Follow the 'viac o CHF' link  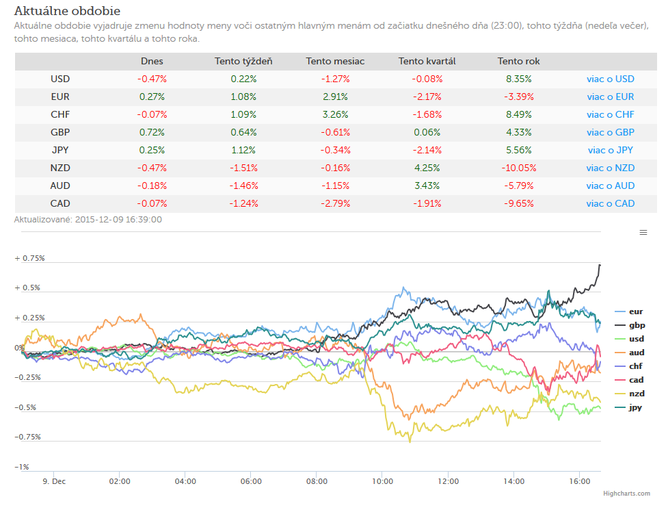click(610, 115)
